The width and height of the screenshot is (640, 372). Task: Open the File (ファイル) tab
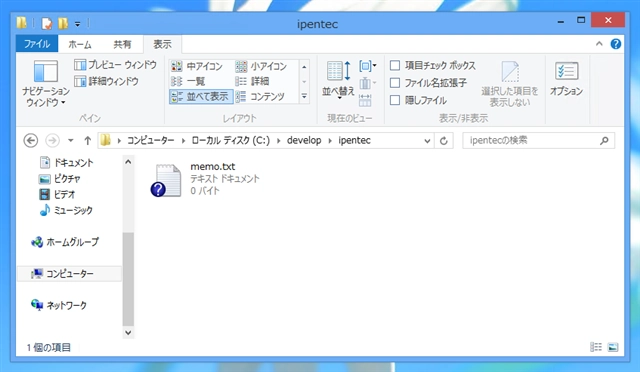coord(37,44)
